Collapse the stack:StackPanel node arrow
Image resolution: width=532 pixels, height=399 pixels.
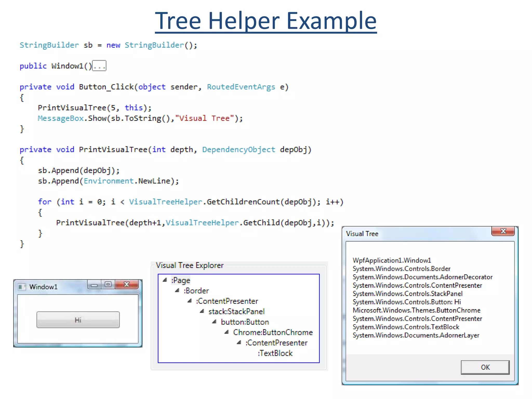[x=202, y=311]
